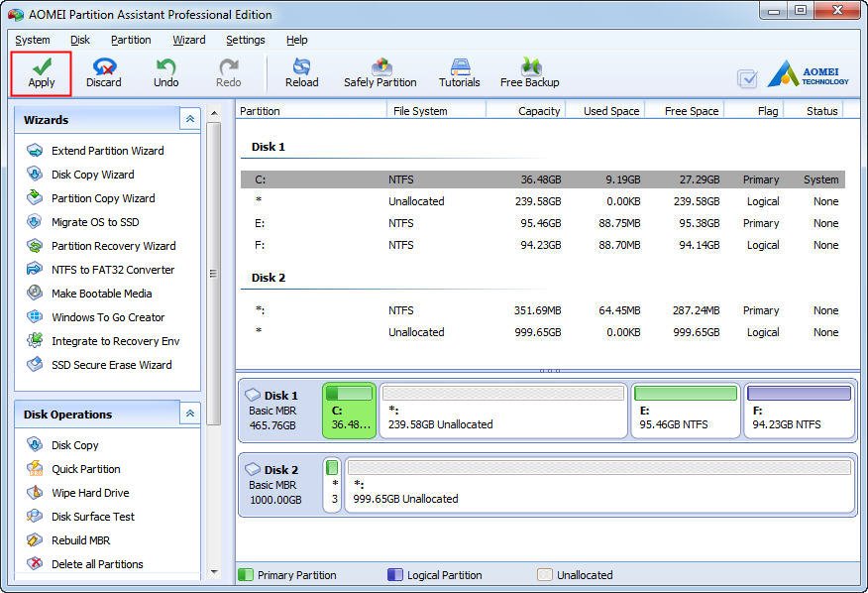868x593 pixels.
Task: Click the green Primary Partition legend swatch
Action: point(245,575)
